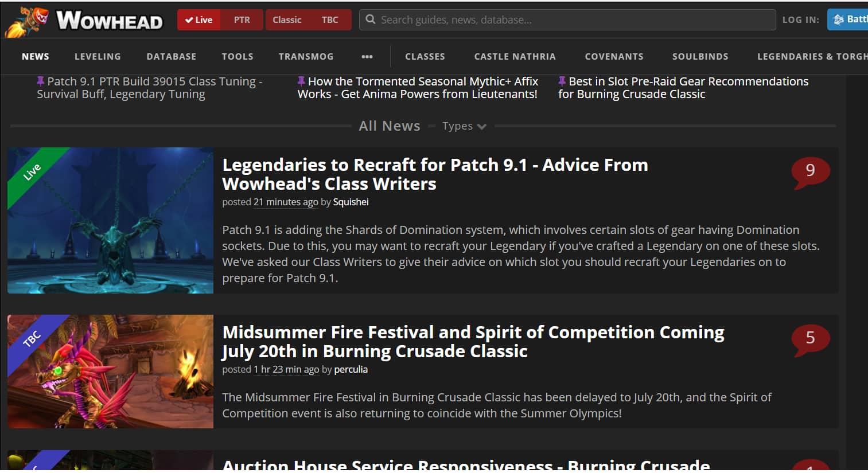Click the search magnifying glass icon
868x473 pixels.
point(371,19)
